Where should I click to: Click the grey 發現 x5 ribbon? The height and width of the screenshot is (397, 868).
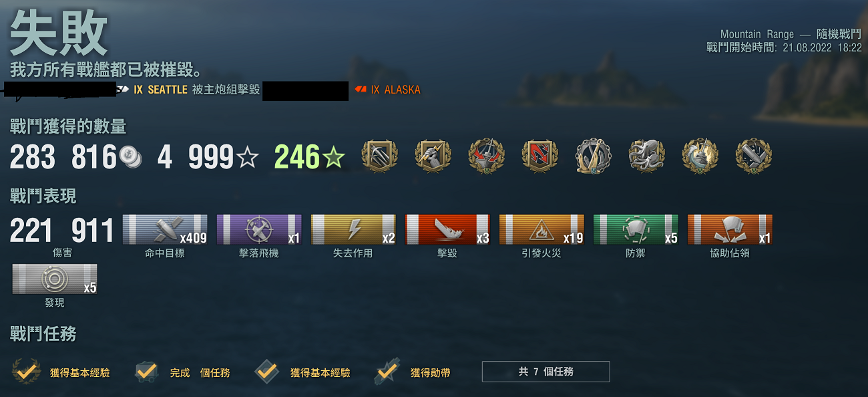coord(55,279)
